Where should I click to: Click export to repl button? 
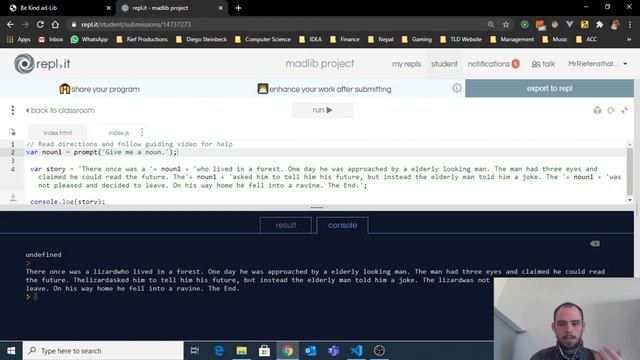[x=549, y=88]
